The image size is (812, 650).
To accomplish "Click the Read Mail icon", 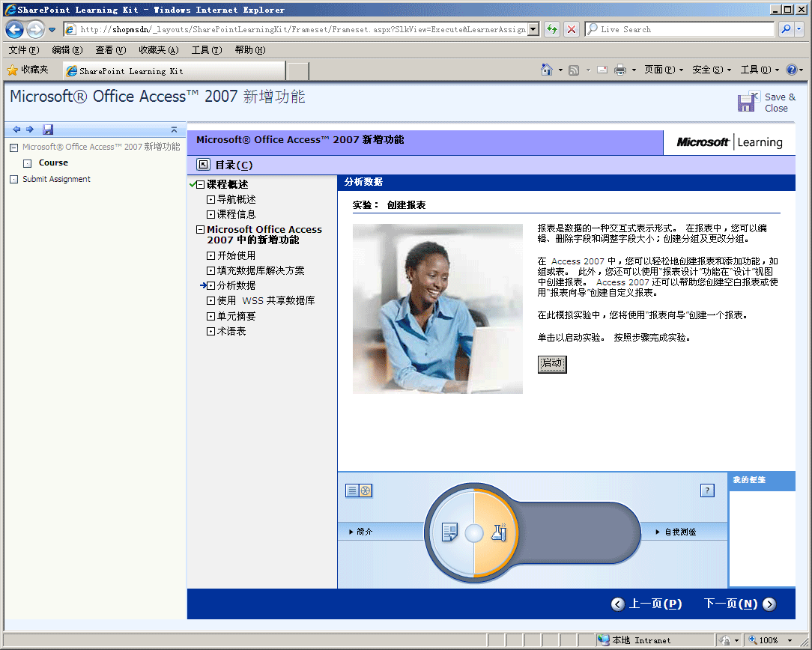I will pyautogui.click(x=602, y=70).
